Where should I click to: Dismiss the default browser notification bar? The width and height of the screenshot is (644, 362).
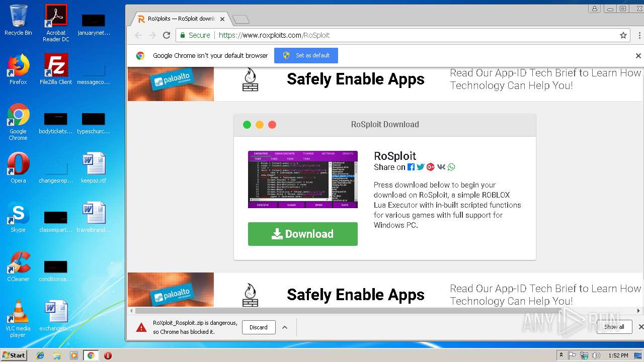pos(638,56)
